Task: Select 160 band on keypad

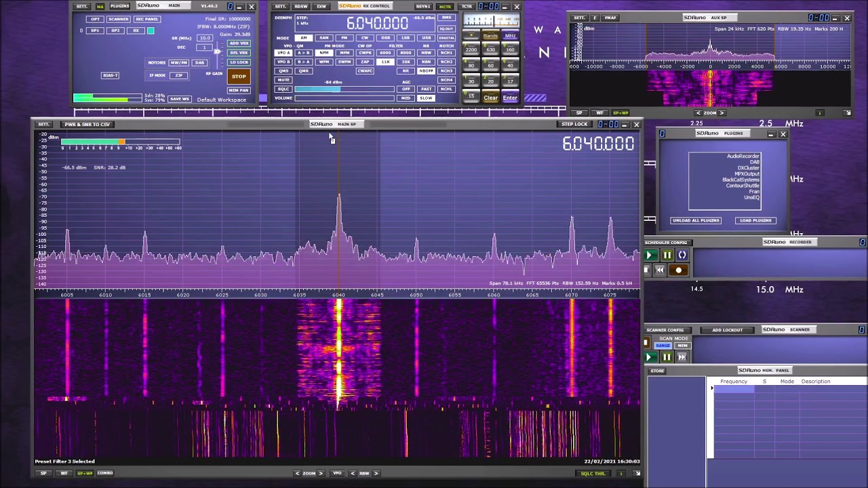Action: (510, 49)
